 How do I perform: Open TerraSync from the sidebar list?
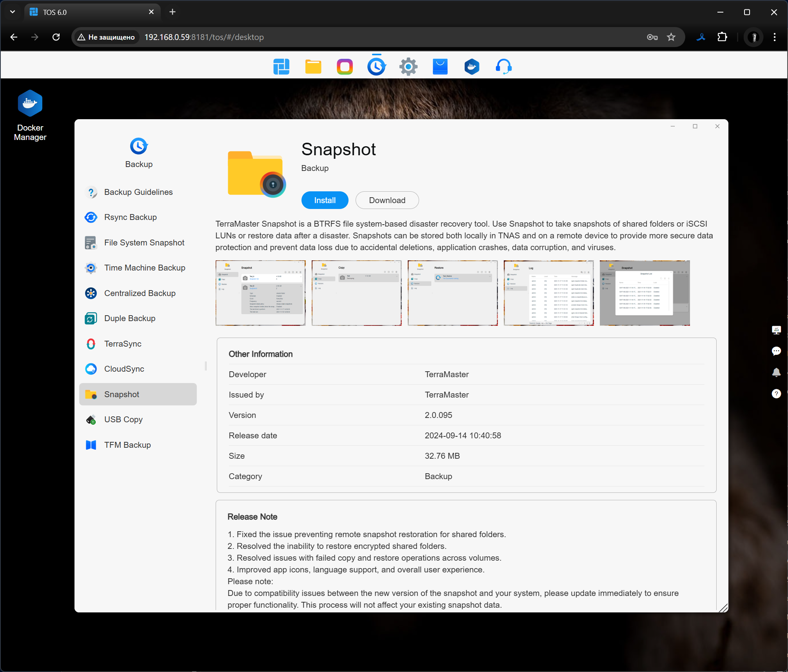[x=122, y=344]
